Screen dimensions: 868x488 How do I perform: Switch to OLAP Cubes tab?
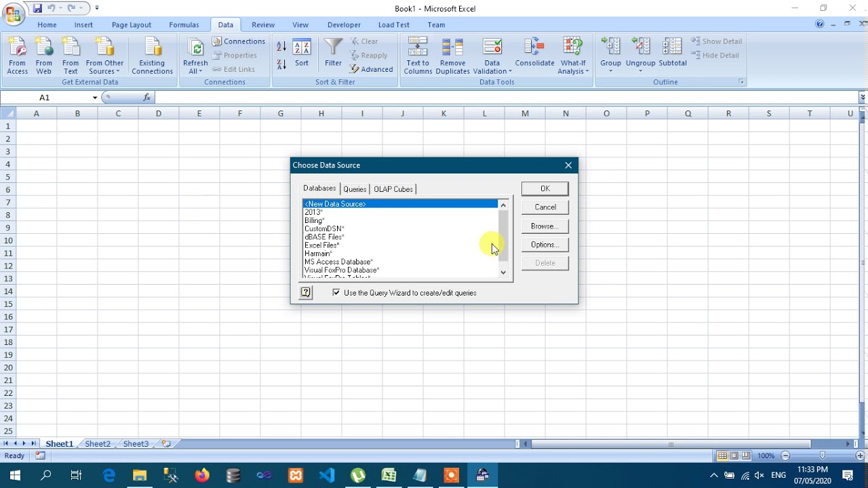(393, 189)
